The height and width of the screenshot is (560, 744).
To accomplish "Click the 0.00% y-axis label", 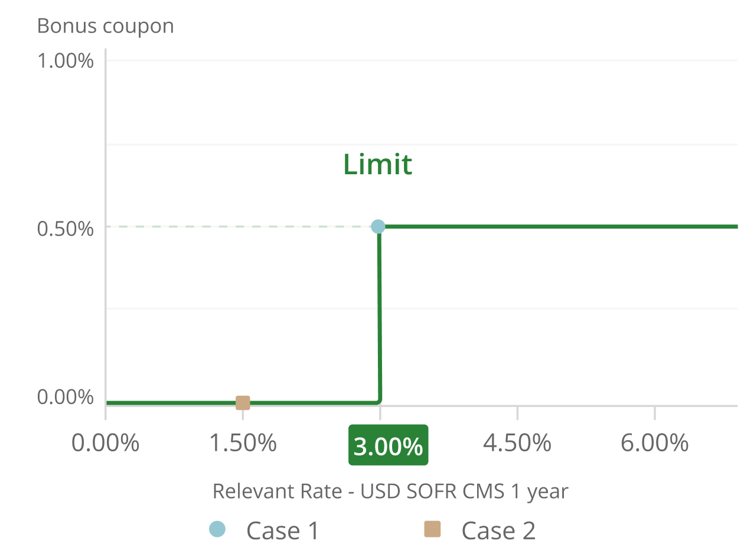I will 66,397.
